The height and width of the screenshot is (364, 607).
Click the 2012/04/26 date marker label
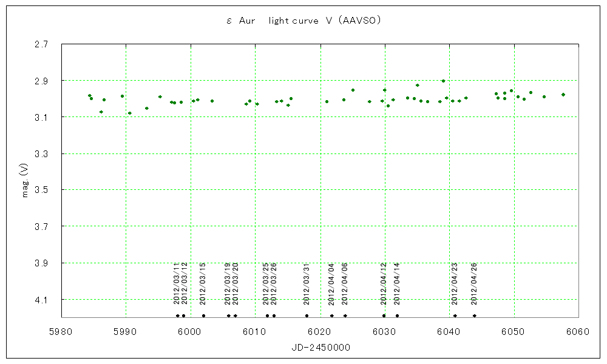coord(474,283)
